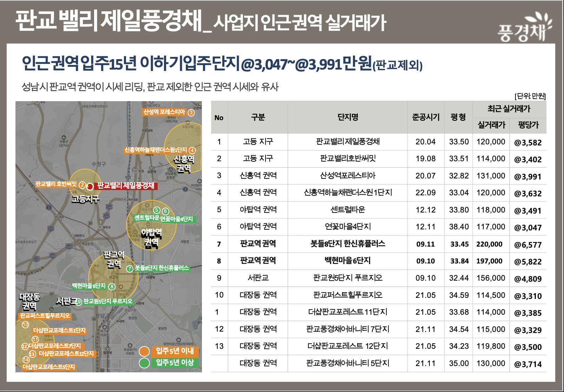
Task: Click green map marker 6 above 연꽃마을4단지
Action: click(165, 211)
